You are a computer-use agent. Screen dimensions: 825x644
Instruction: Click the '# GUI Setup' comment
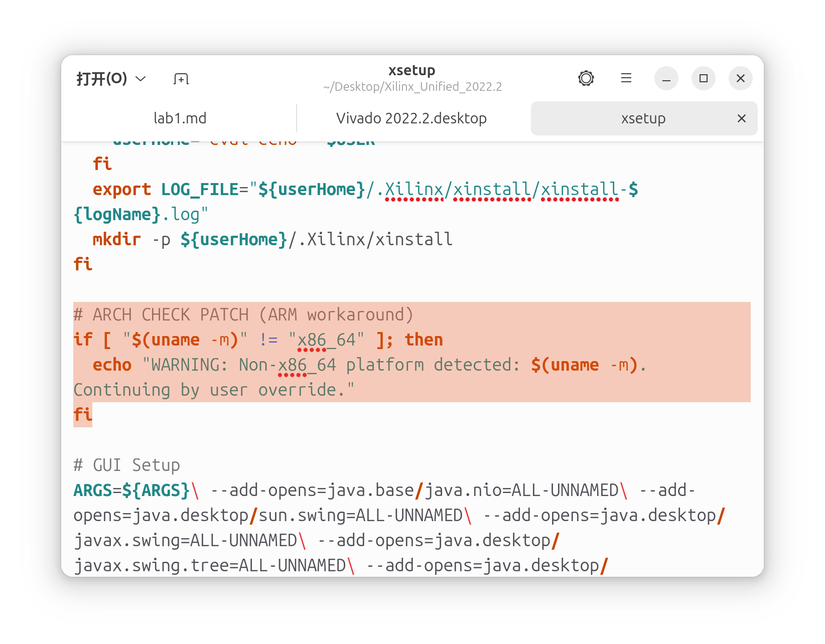[126, 465]
